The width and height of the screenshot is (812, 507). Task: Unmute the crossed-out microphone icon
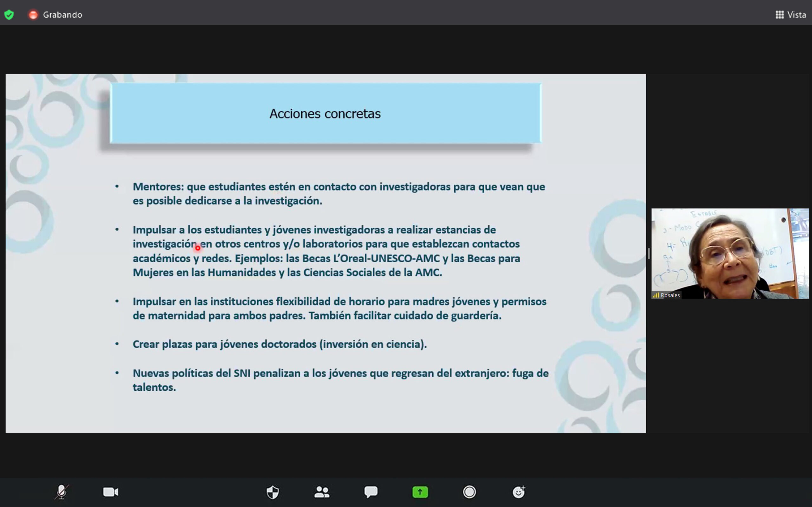[62, 492]
